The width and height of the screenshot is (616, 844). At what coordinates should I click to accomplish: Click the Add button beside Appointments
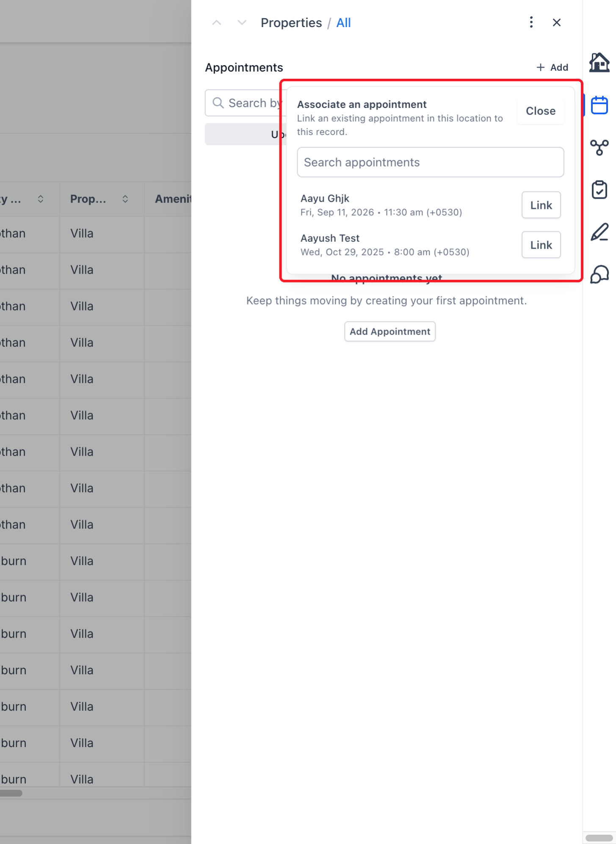pyautogui.click(x=552, y=67)
